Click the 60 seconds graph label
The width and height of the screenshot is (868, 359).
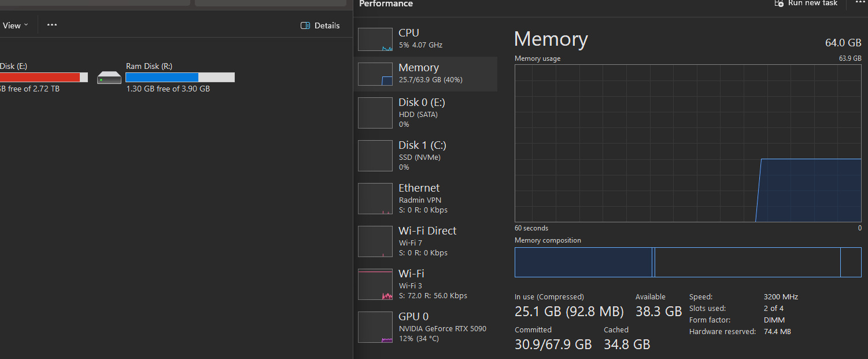click(531, 228)
